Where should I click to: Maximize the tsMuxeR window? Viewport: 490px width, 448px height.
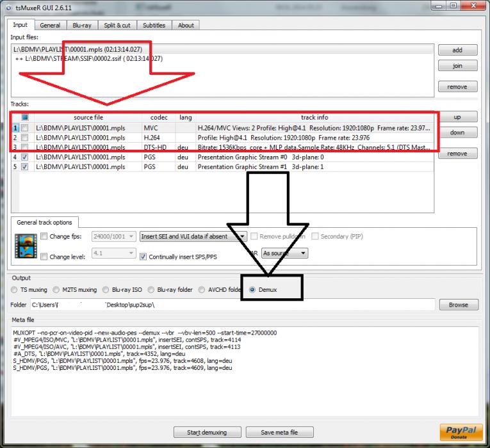click(453, 6)
